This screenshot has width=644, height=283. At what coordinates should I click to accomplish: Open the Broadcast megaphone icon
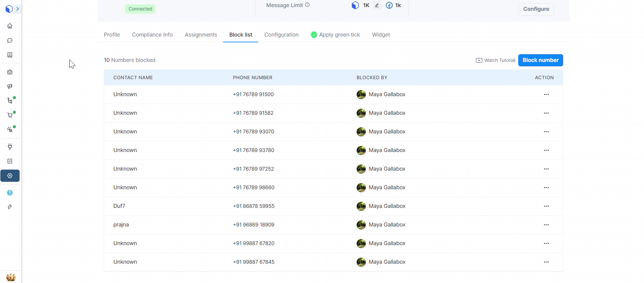point(10,86)
